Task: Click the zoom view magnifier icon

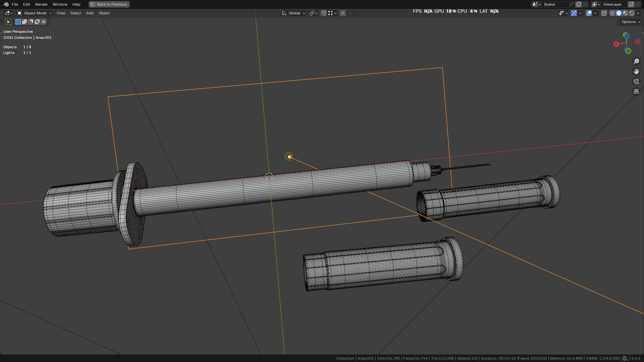Action: [x=636, y=61]
